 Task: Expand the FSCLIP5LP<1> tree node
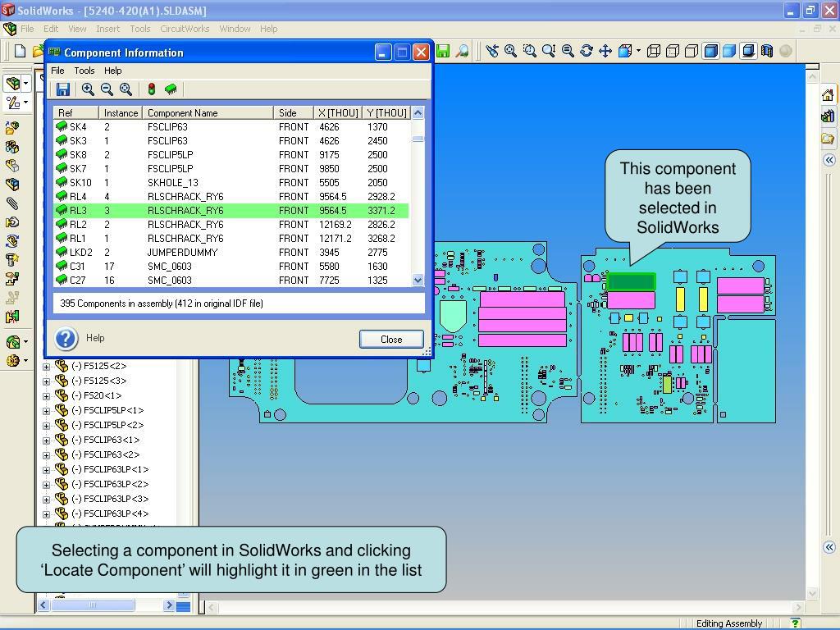46,412
